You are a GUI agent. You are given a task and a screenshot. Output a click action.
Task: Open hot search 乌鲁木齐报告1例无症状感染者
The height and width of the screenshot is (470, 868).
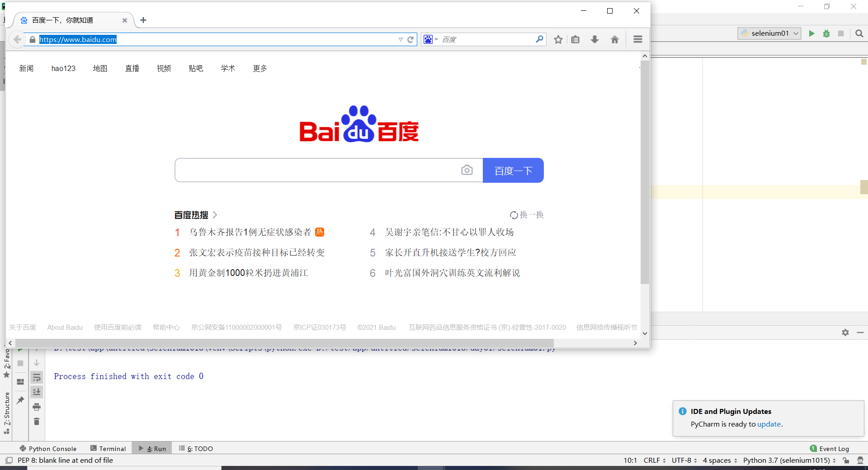pos(250,232)
